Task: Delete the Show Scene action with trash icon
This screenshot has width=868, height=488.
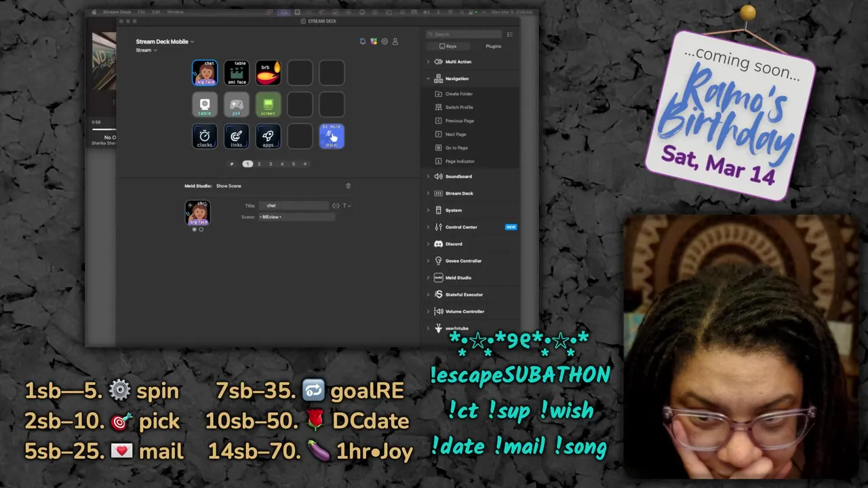Action: 349,186
